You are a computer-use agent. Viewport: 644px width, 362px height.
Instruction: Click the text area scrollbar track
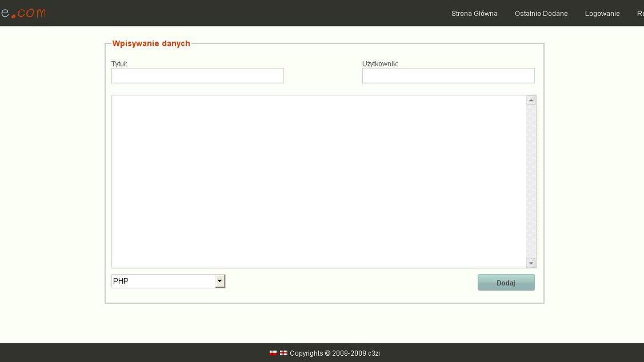point(531,182)
